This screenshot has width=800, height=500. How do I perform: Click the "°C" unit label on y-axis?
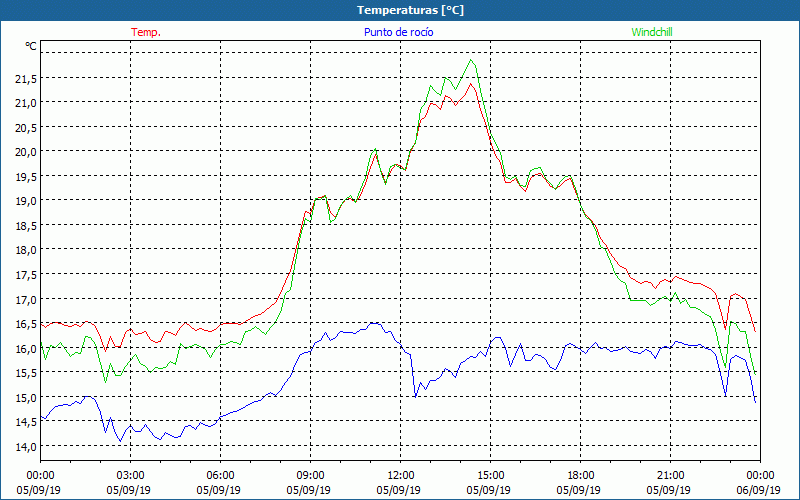31,46
